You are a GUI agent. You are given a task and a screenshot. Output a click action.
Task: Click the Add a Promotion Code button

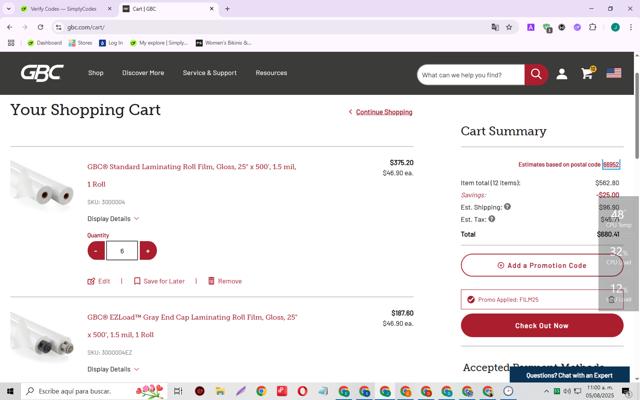[x=542, y=265]
